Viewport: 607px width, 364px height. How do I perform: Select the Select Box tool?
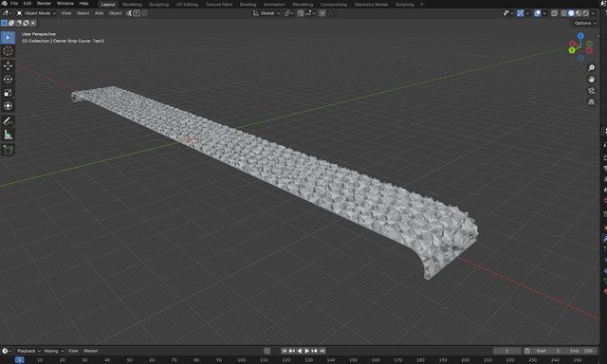tap(8, 38)
